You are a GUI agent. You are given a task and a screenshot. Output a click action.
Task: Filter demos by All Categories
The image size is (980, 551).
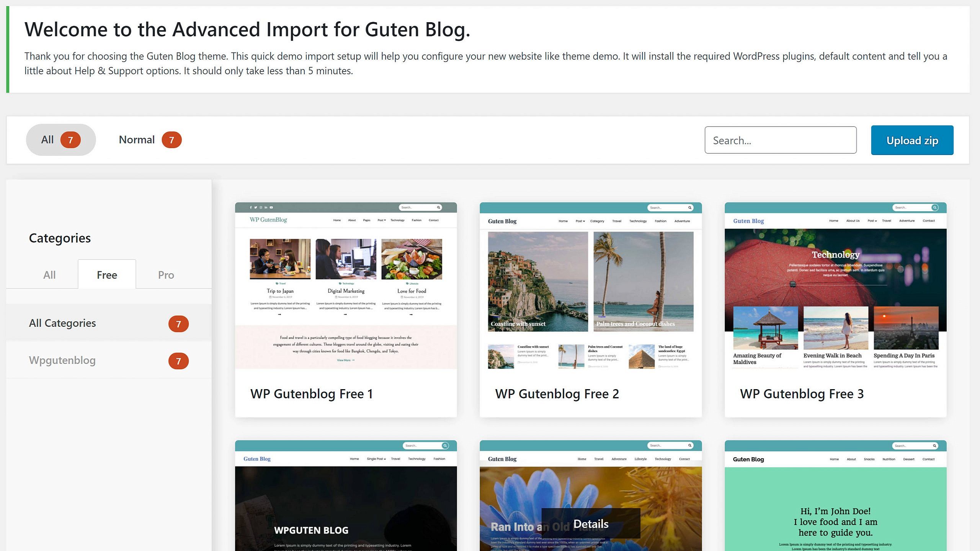[x=62, y=323]
